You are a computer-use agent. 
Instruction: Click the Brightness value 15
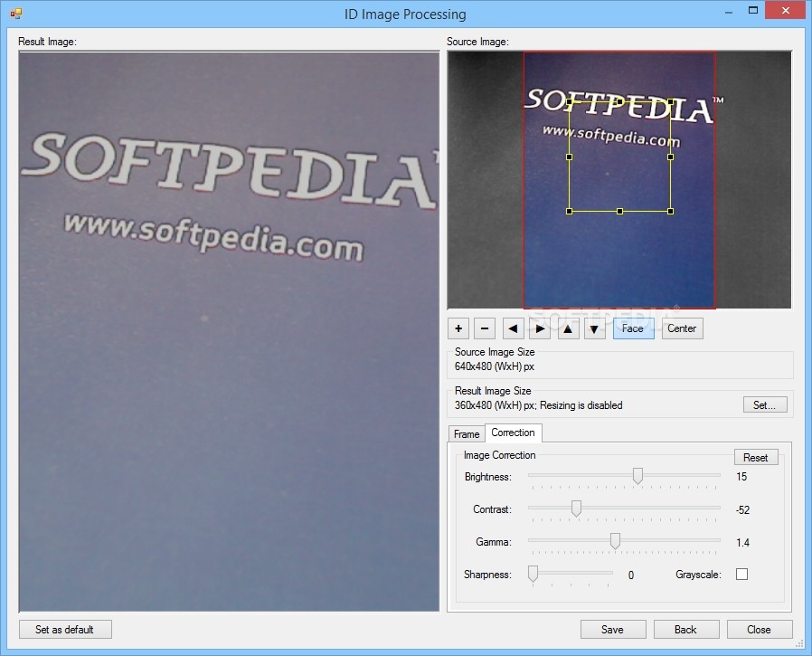pyautogui.click(x=741, y=477)
